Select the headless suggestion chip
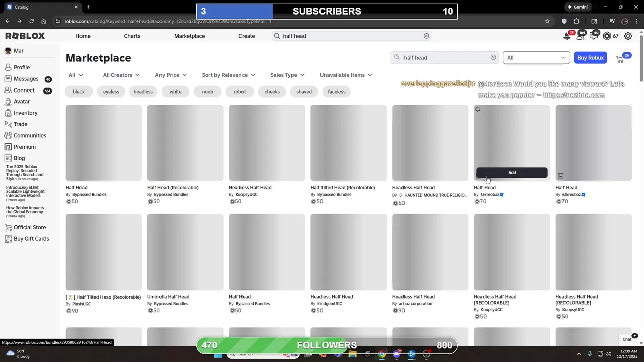The image size is (644, 362). click(143, 92)
